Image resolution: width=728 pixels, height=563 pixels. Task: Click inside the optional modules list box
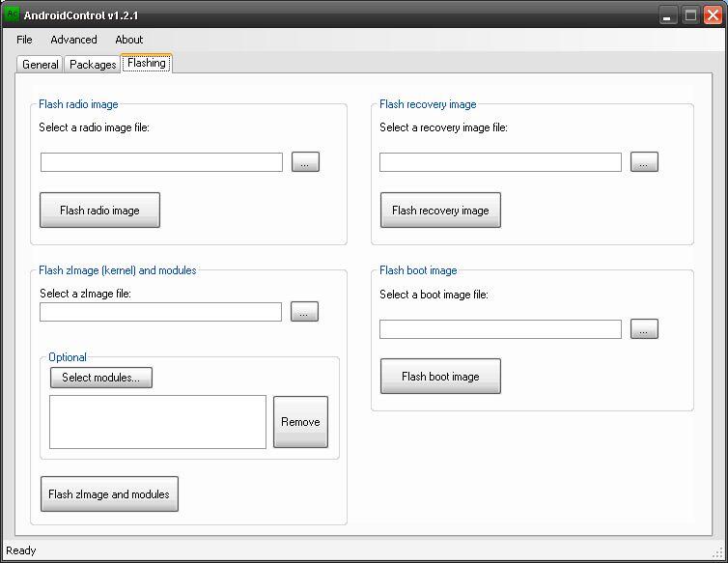157,422
